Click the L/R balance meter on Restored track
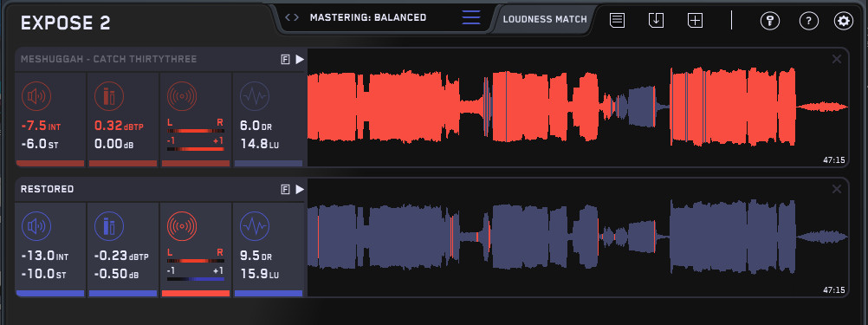The height and width of the screenshot is (325, 868). click(x=196, y=261)
